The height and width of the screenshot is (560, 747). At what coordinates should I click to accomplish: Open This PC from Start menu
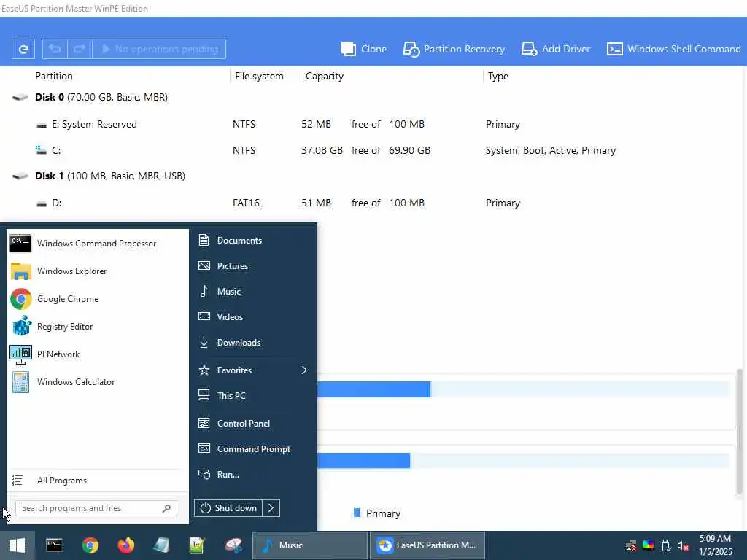coord(253,396)
